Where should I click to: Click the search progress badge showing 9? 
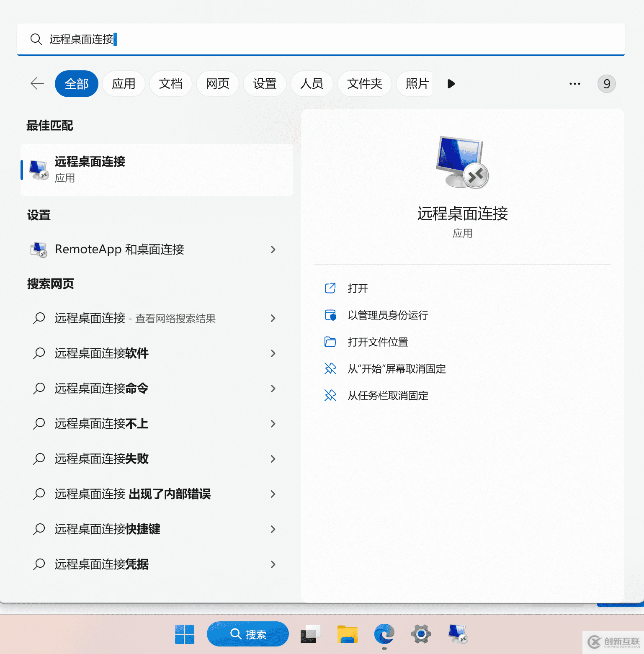tap(607, 84)
